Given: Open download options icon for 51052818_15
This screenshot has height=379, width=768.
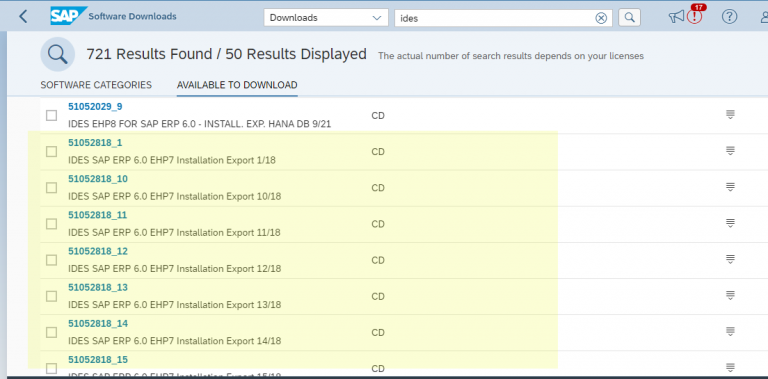Looking at the screenshot, I should coord(730,368).
